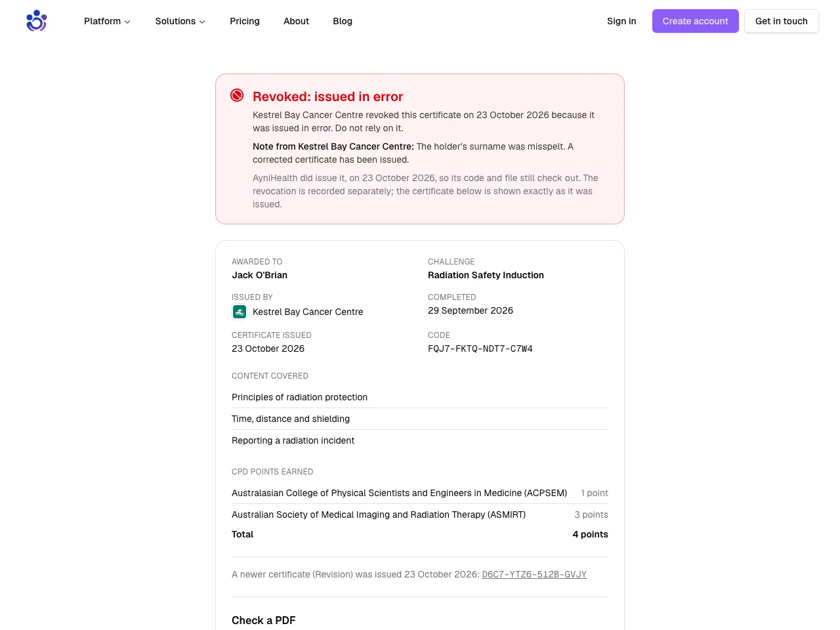Click the Principles of radiation protection row
The height and width of the screenshot is (630, 840).
(x=420, y=397)
